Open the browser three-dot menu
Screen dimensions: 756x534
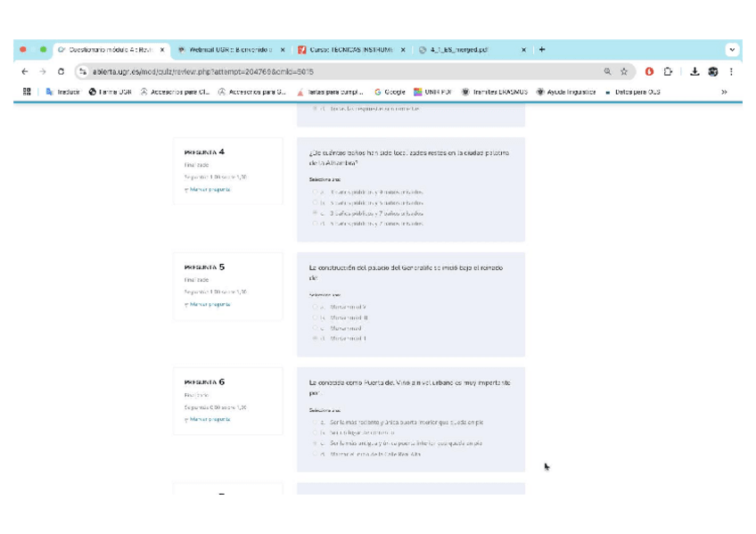coord(731,71)
